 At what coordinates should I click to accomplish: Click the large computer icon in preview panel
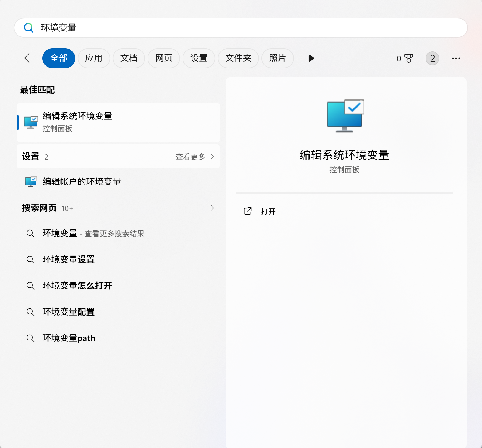pos(345,116)
